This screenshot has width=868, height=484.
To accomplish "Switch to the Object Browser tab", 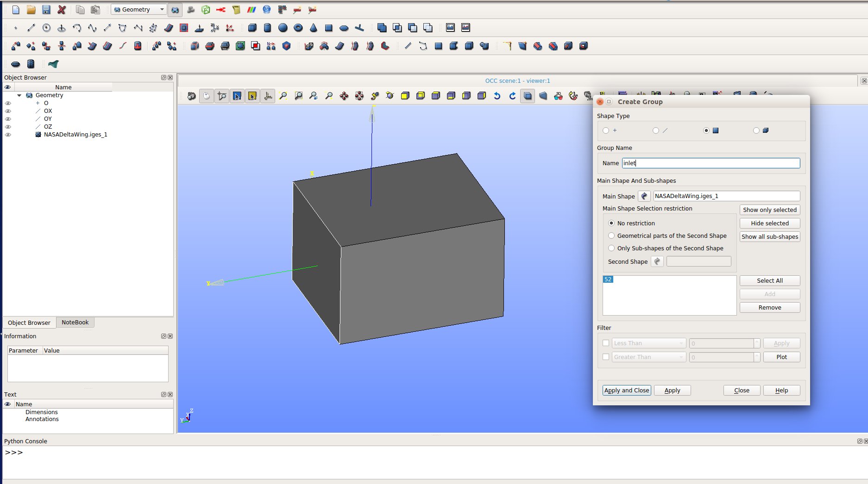I will coord(29,322).
